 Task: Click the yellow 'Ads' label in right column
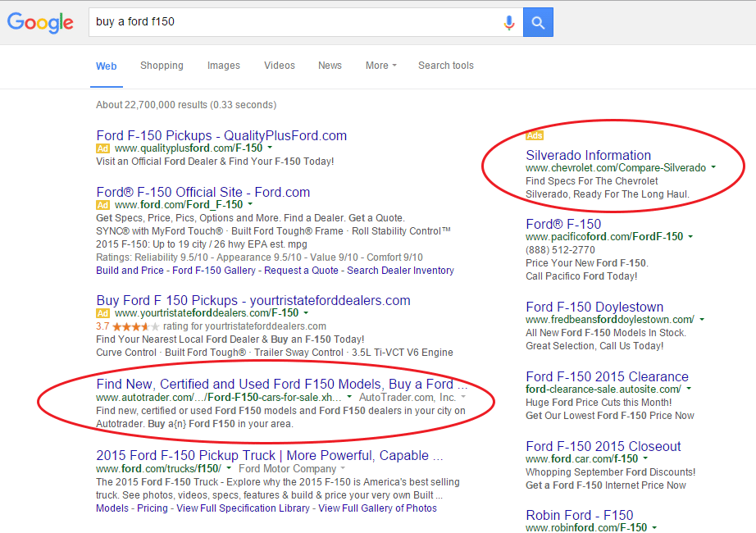tap(535, 135)
